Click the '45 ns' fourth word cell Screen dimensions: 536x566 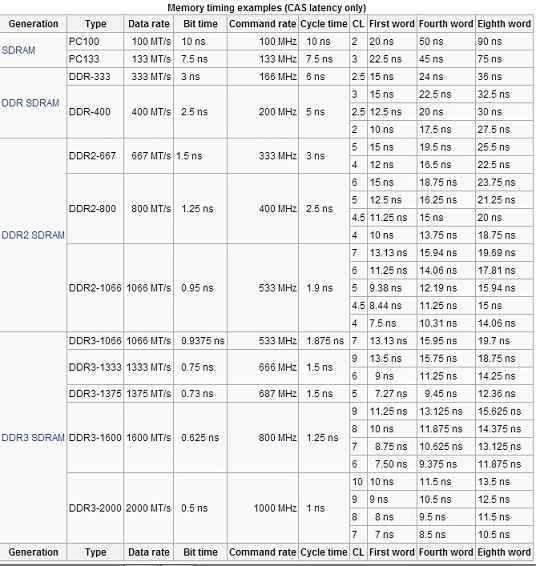coord(446,59)
